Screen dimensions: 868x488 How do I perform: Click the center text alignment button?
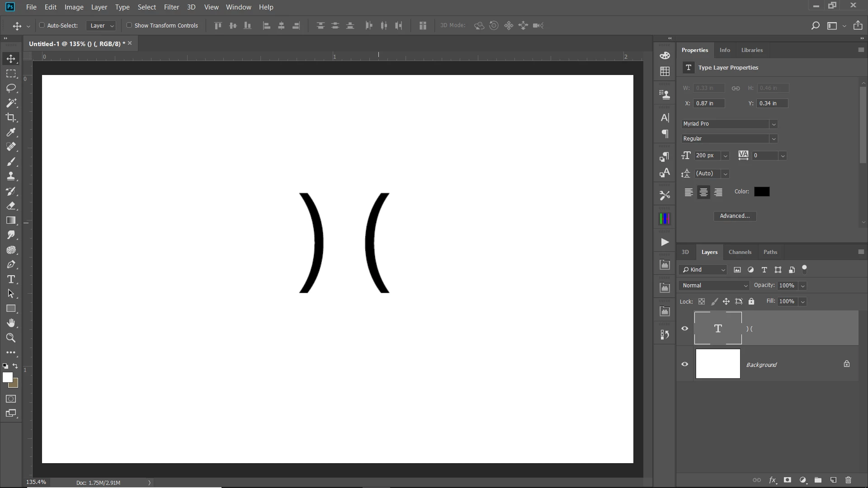[703, 192]
